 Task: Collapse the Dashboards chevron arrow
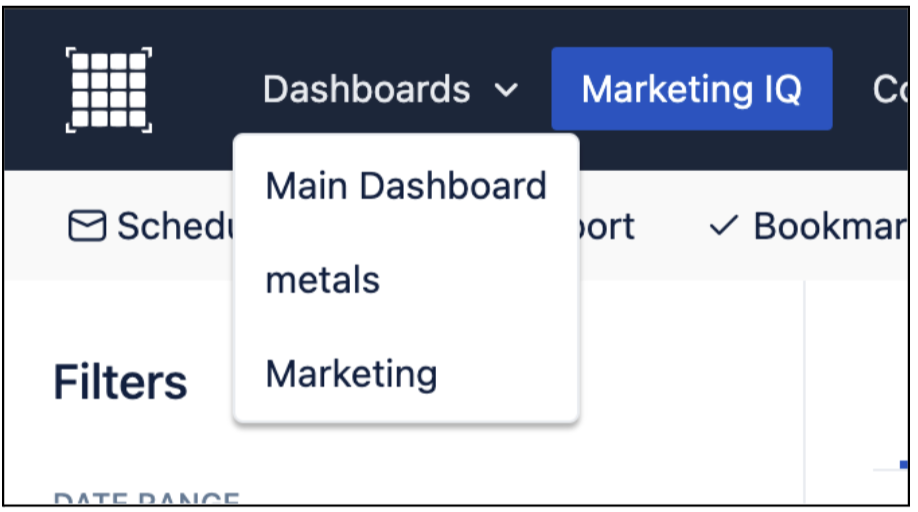[x=507, y=91]
